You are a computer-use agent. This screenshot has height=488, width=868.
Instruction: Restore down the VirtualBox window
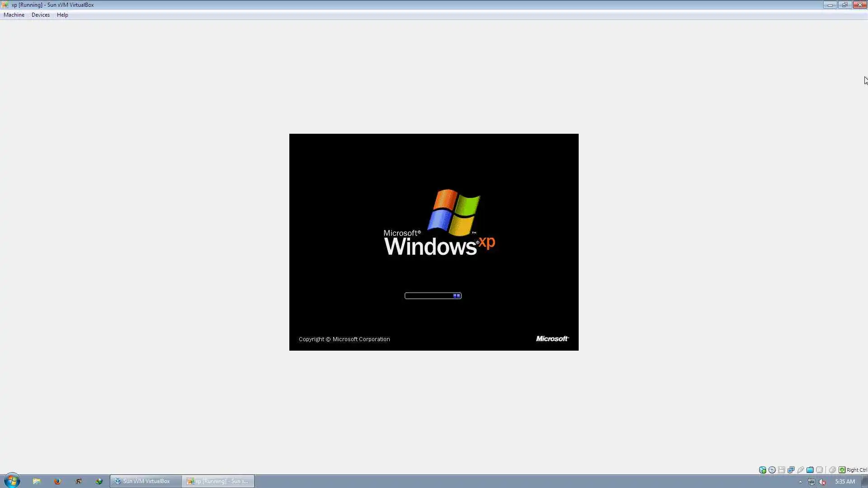[x=844, y=5]
